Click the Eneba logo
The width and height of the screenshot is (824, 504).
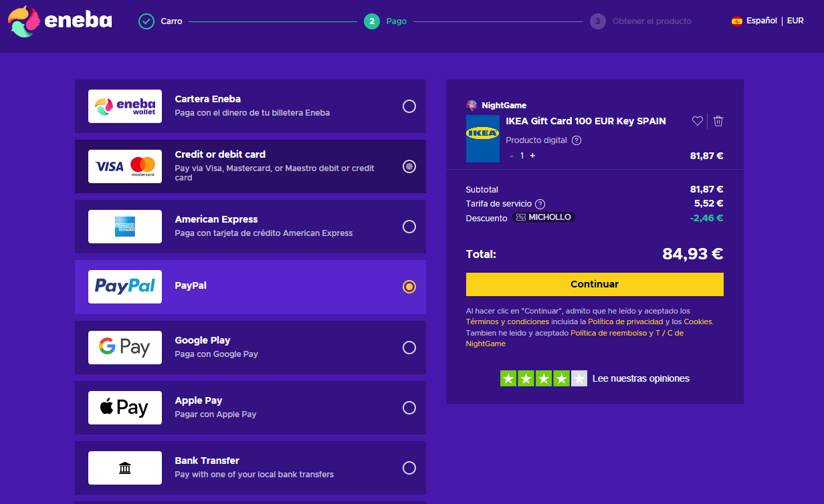[60, 21]
